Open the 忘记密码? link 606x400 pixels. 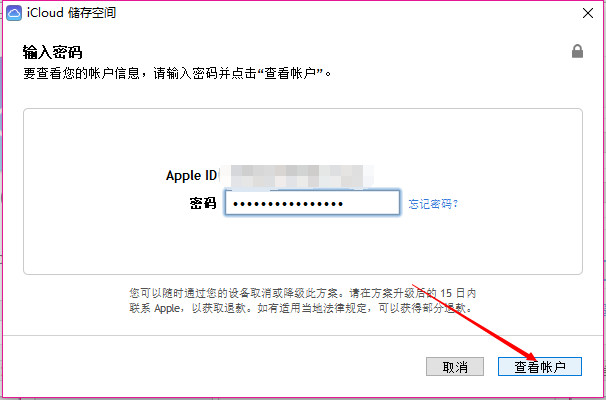(x=433, y=204)
